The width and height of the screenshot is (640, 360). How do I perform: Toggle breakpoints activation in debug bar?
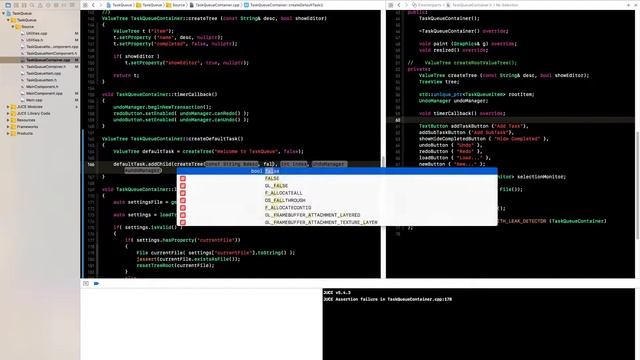tap(96, 283)
